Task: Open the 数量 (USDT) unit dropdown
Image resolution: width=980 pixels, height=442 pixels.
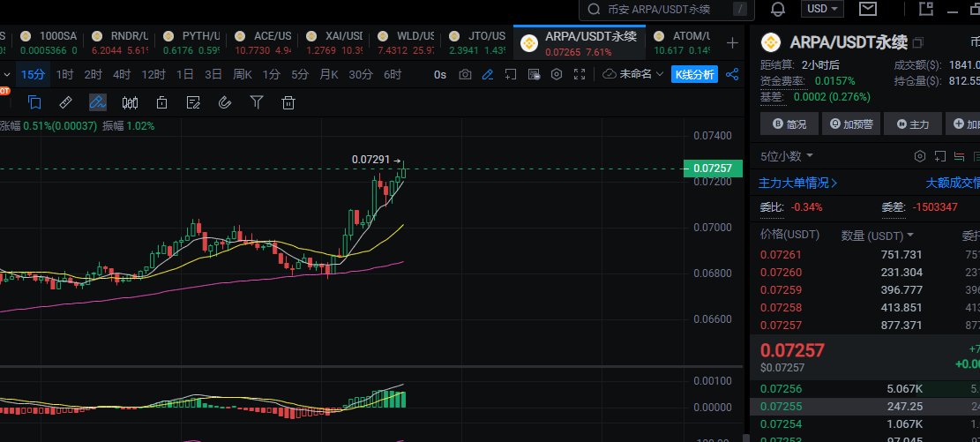Action: tap(877, 236)
